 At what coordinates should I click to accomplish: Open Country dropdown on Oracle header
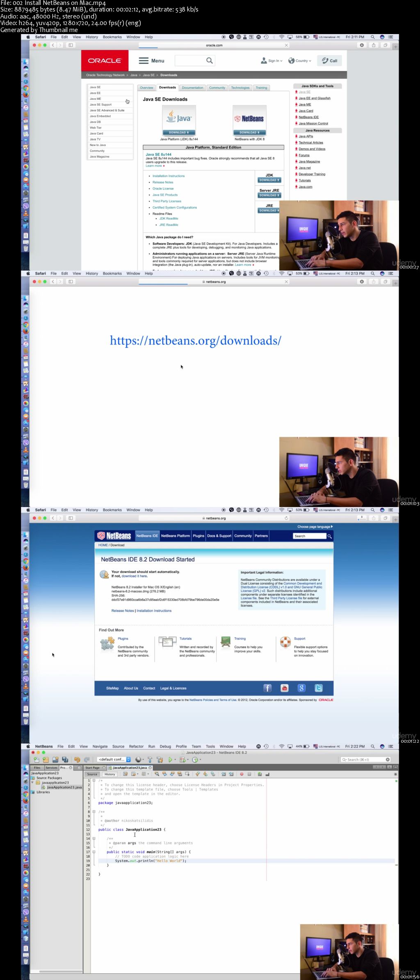click(x=299, y=60)
